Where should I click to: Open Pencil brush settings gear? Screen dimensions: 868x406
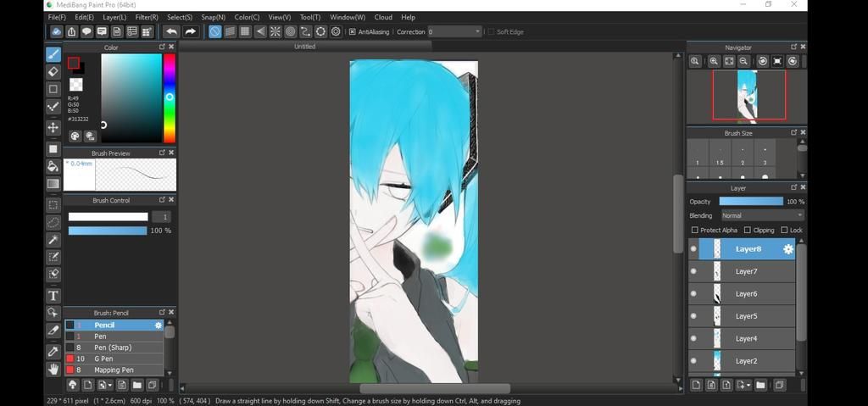click(x=159, y=325)
